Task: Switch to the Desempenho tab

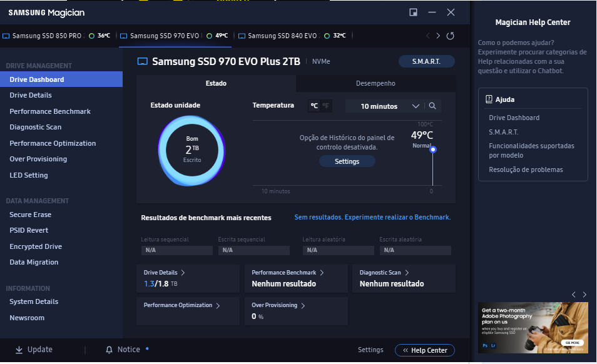Action: [375, 83]
